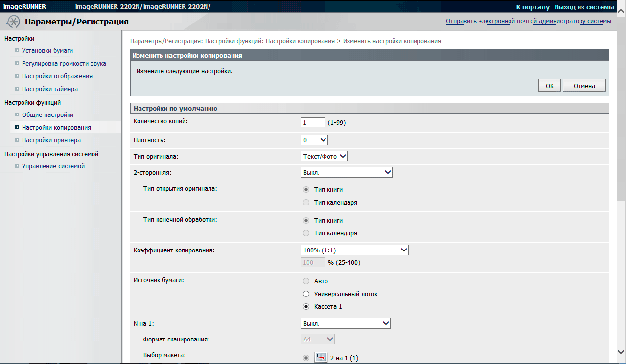This screenshot has width=626, height=364.
Task: Open Управление системой in sidebar
Action: (53, 166)
